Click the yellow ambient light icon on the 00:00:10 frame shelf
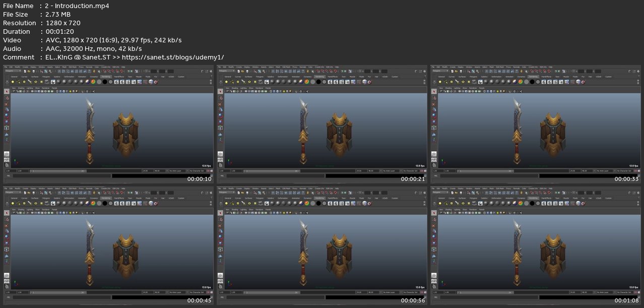Viewport: 644px width, 308px height. tap(13, 82)
